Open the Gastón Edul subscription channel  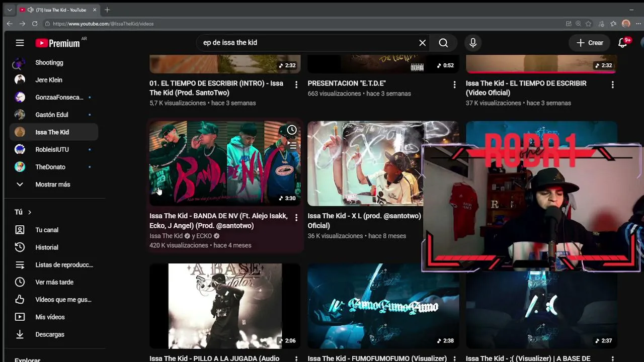tap(54, 115)
